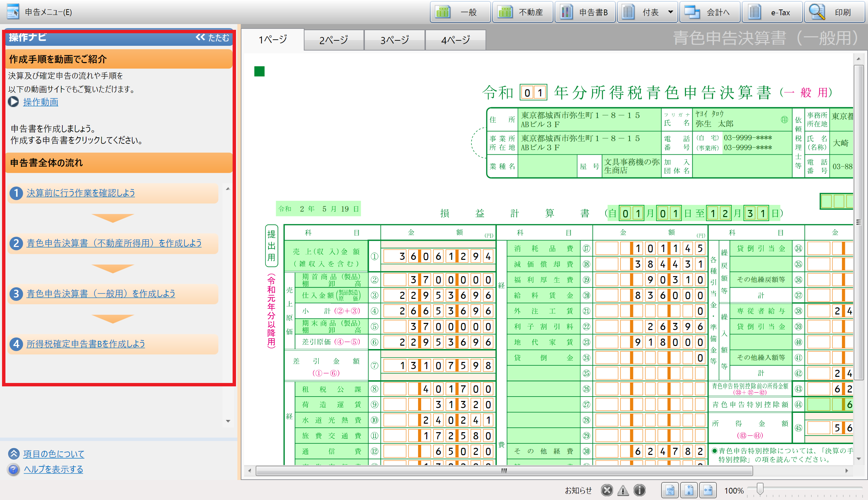Click fit-to-page-height zoom icon
The height and width of the screenshot is (500, 868).
point(689,490)
